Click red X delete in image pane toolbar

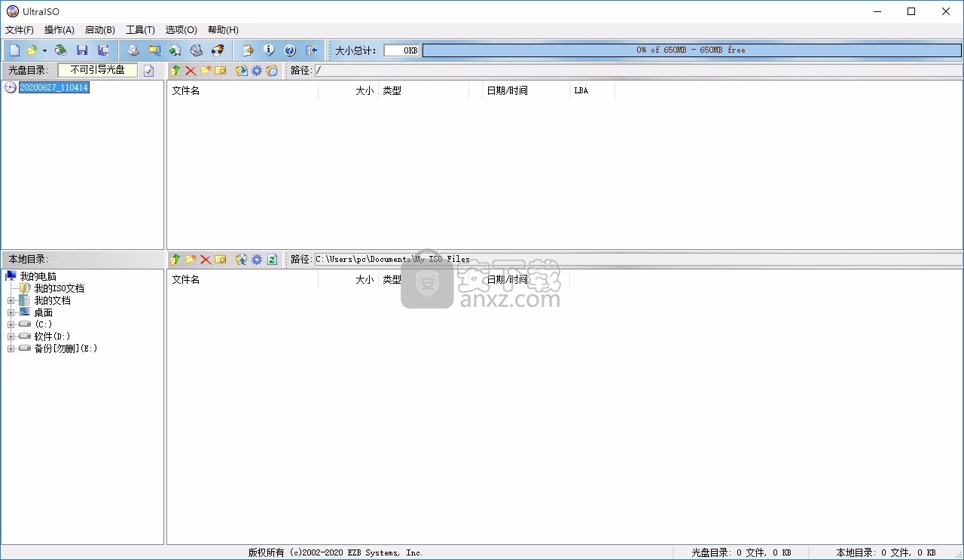(191, 70)
